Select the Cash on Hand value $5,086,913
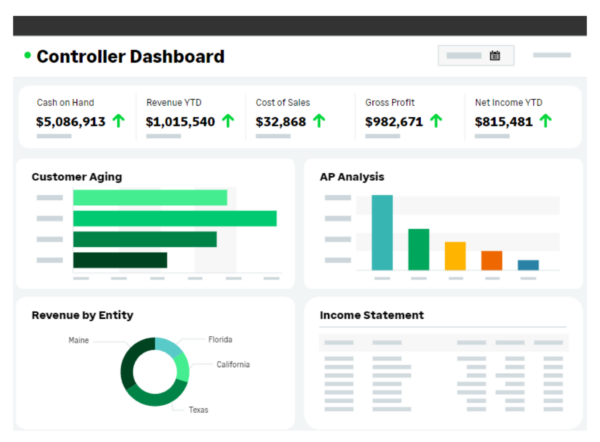 70,122
